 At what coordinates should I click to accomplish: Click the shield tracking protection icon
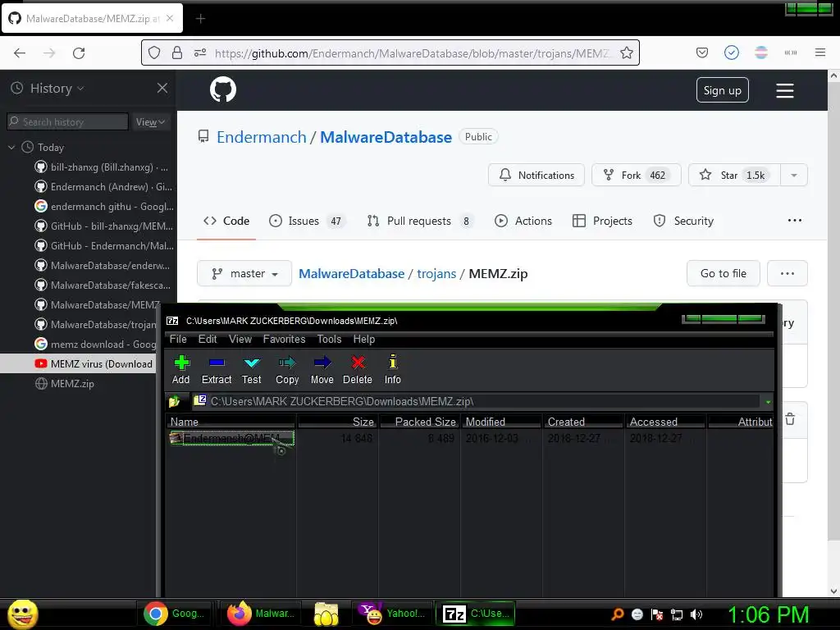(x=154, y=52)
